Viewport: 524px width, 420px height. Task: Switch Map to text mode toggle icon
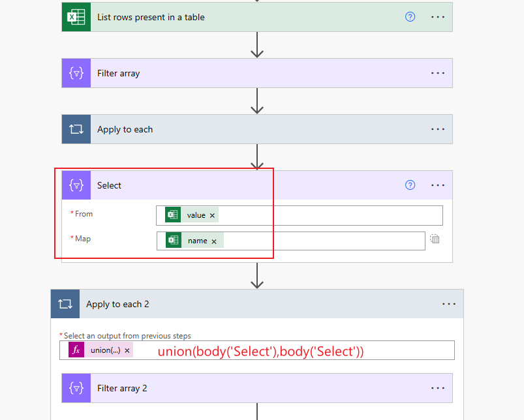click(435, 239)
